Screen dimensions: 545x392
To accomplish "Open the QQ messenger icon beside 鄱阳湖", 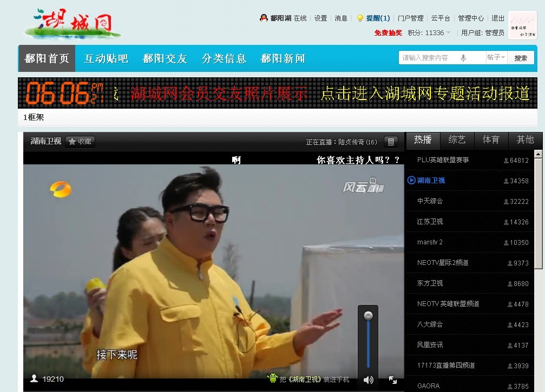I will [x=264, y=17].
